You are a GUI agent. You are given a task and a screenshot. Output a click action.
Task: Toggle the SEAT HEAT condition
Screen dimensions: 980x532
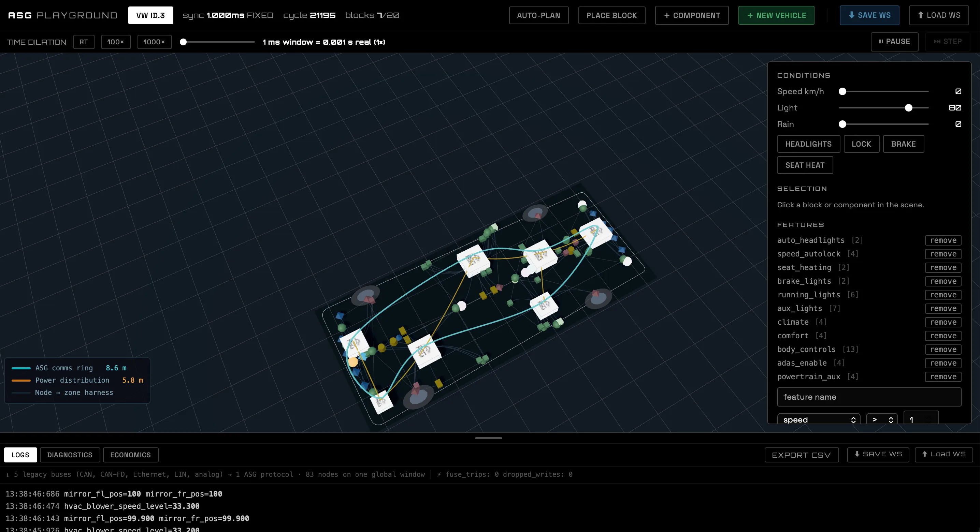pos(805,165)
